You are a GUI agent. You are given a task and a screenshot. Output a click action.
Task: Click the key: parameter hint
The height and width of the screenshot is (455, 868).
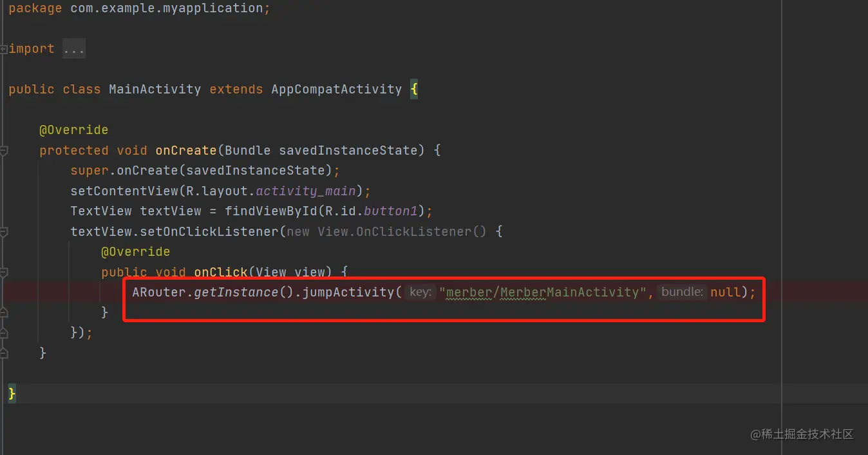click(x=420, y=292)
